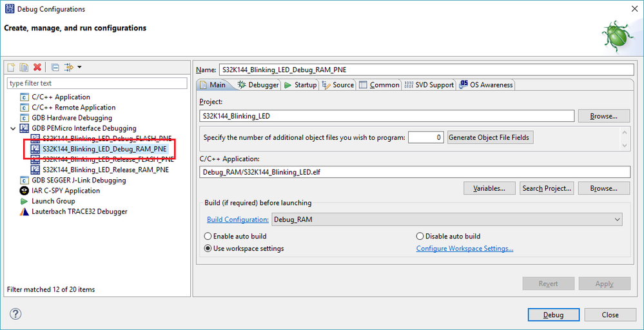644x330 pixels.
Task: Open filter launch configurations icon
Action: click(70, 67)
